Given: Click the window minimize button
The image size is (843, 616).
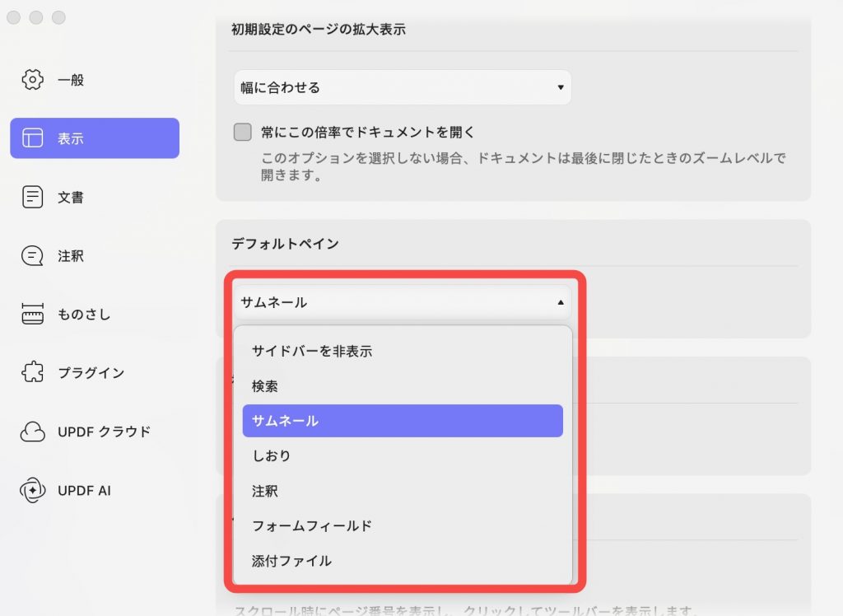Looking at the screenshot, I should [36, 17].
